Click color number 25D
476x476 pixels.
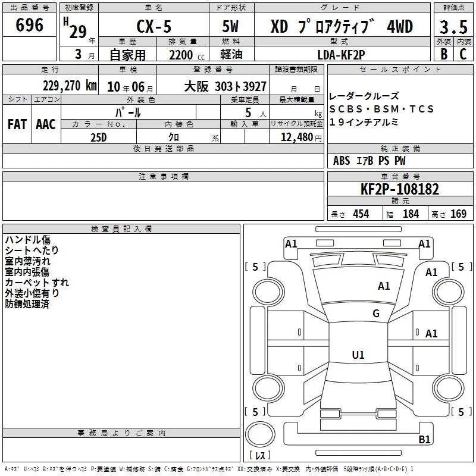click(x=99, y=137)
